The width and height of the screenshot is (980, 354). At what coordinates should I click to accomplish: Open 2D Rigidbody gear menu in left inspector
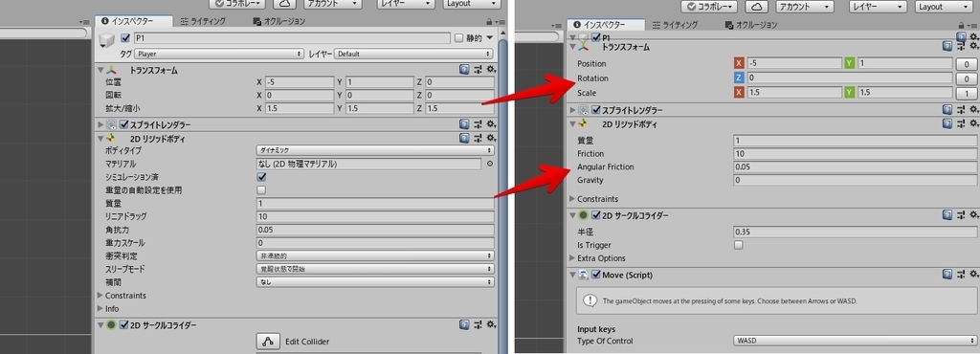[x=491, y=138]
